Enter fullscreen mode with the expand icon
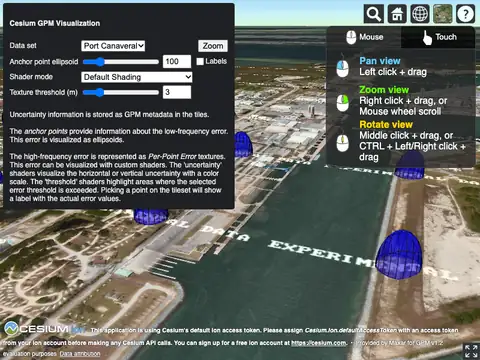The height and width of the screenshot is (360, 480). pyautogui.click(x=471, y=351)
